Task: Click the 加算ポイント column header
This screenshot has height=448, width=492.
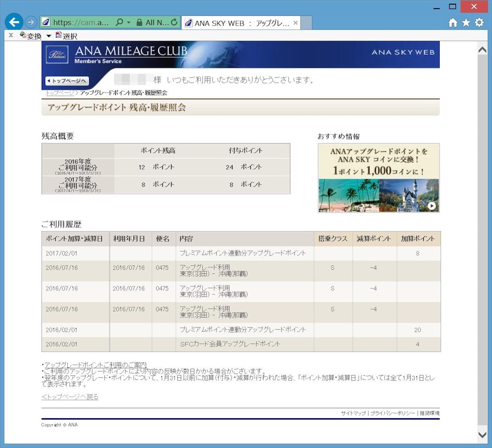Action: tap(418, 238)
